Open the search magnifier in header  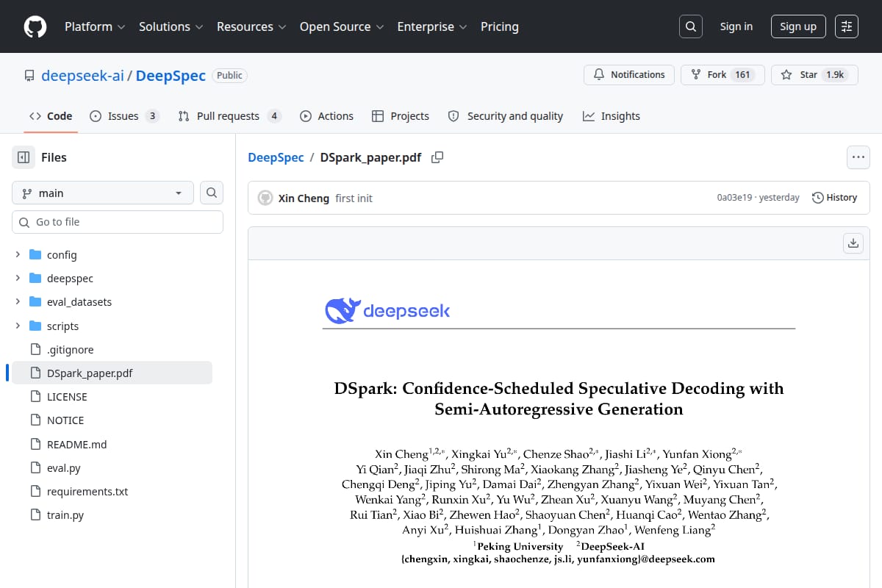[690, 26]
